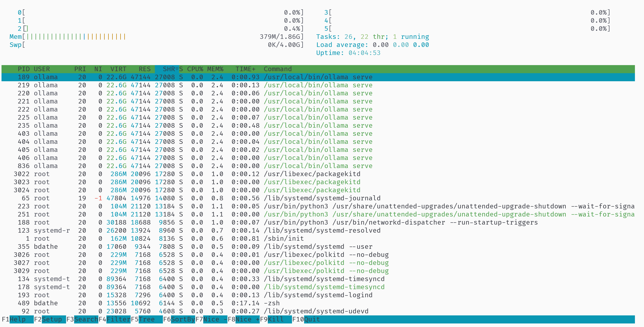This screenshot has width=644, height=327.
Task: Sort by the Command column header
Action: coord(278,69)
